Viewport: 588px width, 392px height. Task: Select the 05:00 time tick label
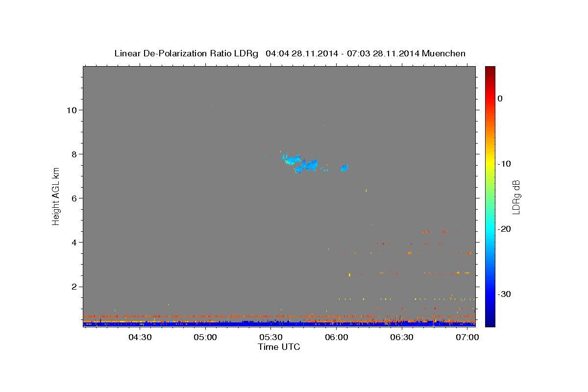(205, 338)
